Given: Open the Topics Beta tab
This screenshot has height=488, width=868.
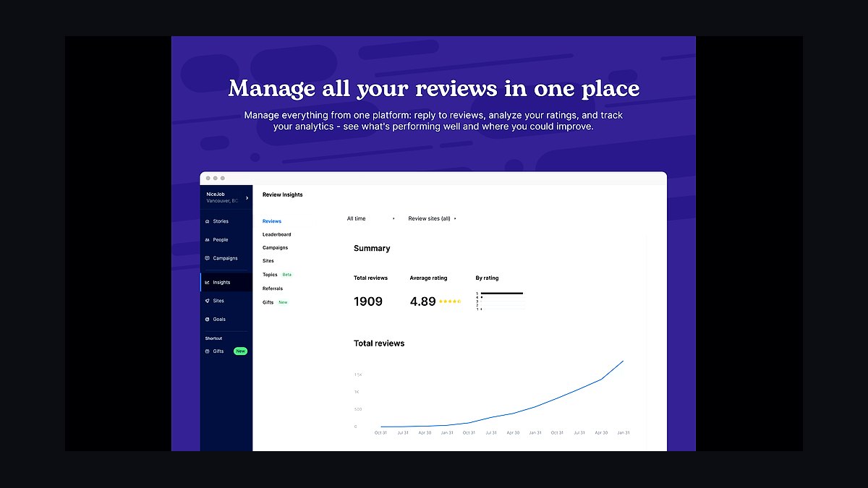Looking at the screenshot, I should pyautogui.click(x=277, y=275).
